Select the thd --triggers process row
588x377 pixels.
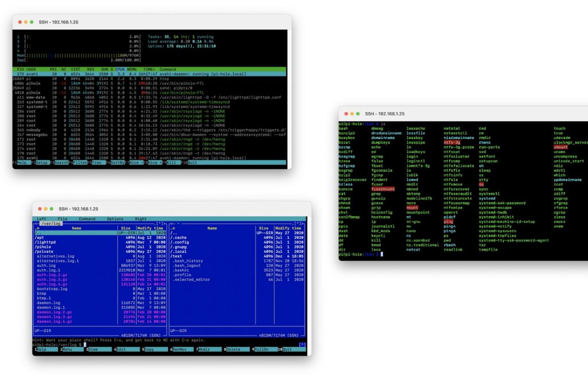[x=149, y=130]
